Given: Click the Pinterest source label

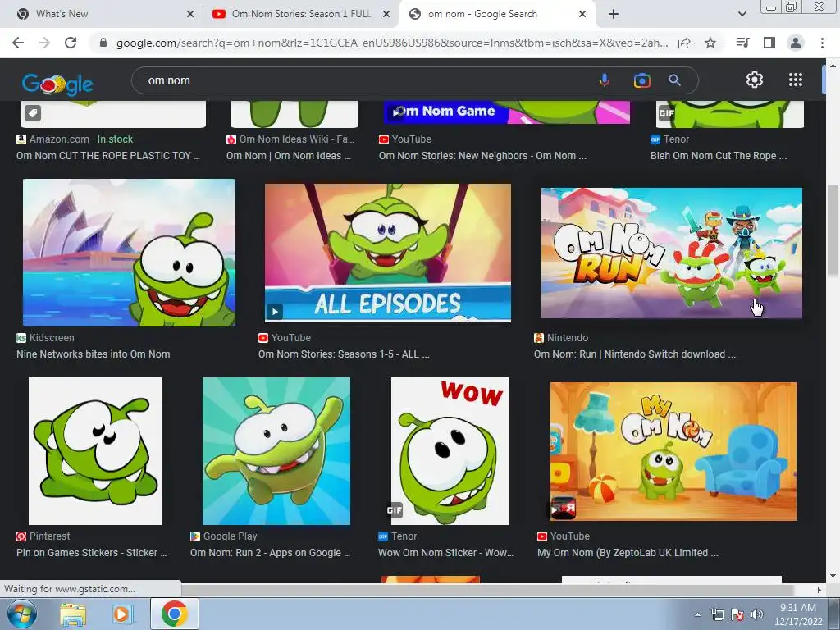Looking at the screenshot, I should pyautogui.click(x=49, y=536).
